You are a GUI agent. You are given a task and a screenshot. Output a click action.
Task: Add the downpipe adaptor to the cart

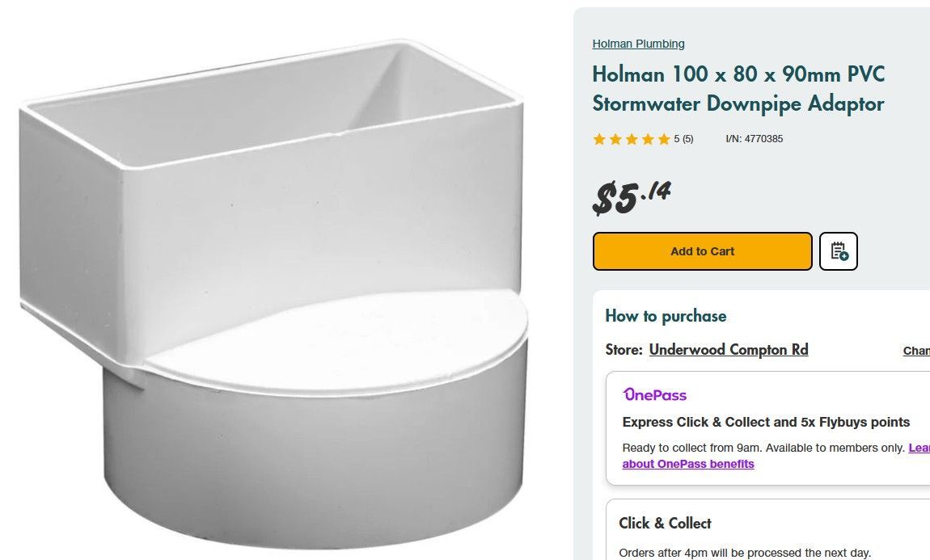[702, 251]
